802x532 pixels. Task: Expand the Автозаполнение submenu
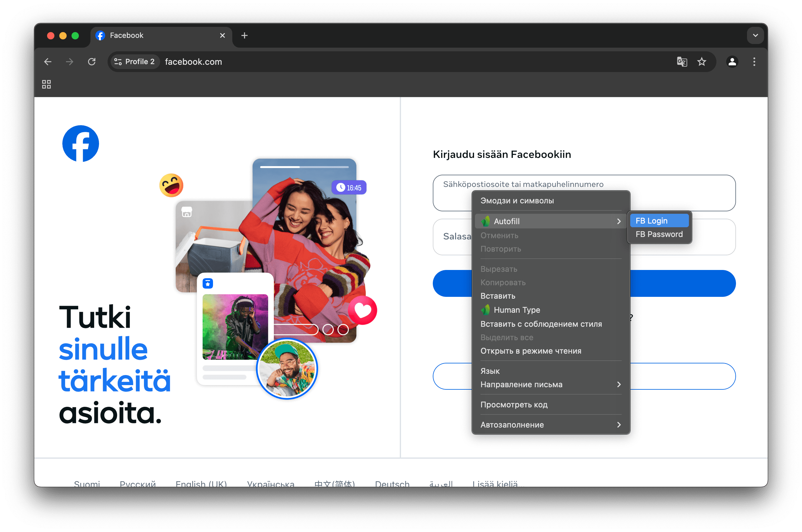tap(550, 425)
